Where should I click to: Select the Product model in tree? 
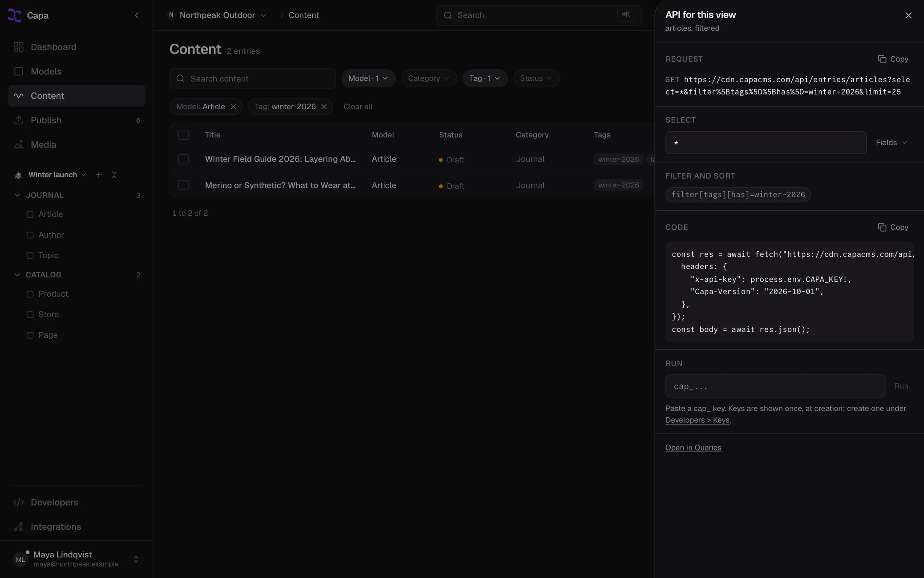point(53,294)
